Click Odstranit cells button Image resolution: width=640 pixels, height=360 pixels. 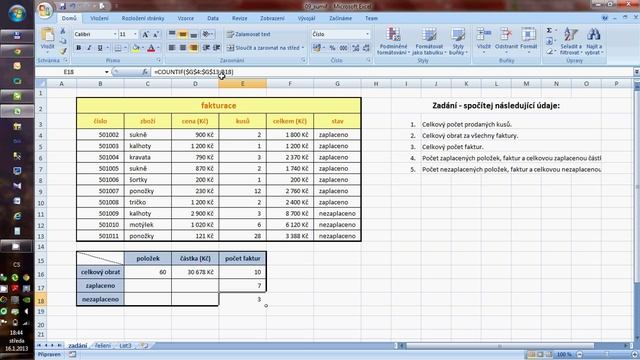tap(506, 40)
